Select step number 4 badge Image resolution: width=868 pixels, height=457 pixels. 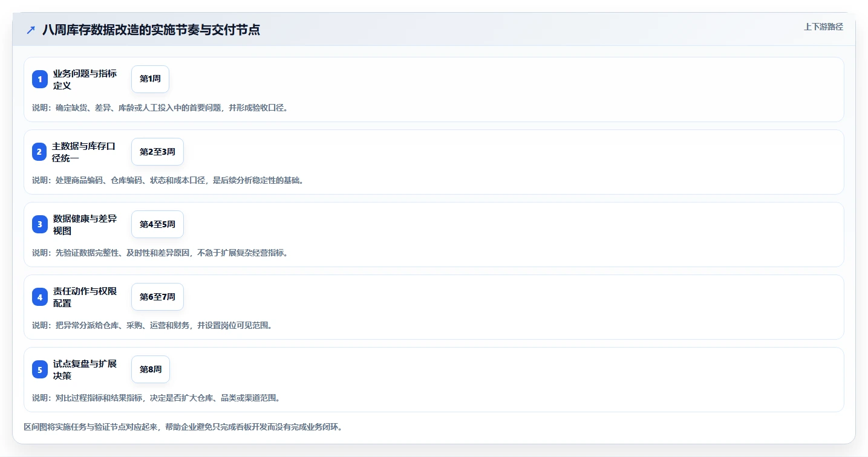[40, 297]
